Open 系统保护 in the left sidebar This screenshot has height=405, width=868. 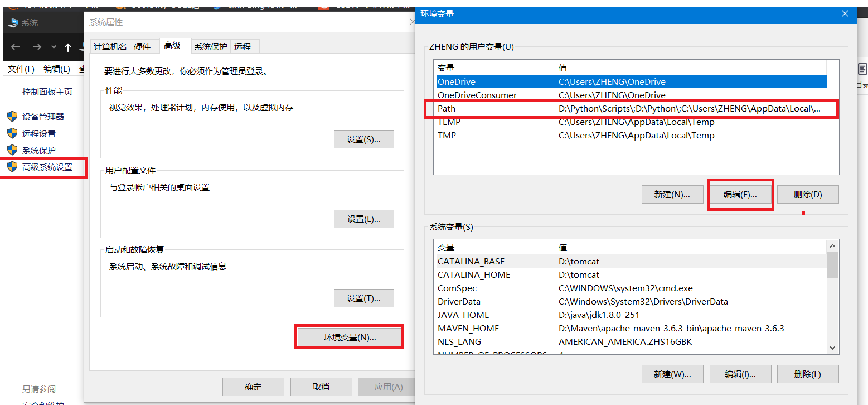pos(38,150)
